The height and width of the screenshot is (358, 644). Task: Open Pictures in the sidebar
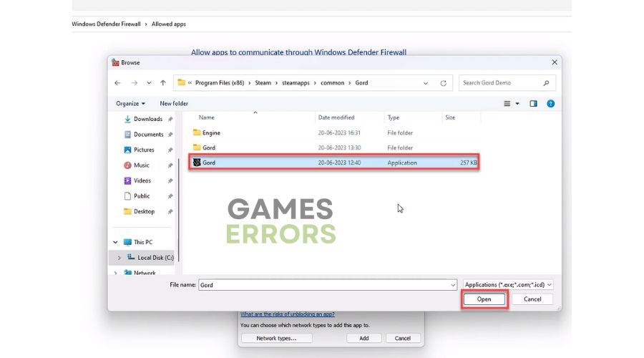[144, 150]
